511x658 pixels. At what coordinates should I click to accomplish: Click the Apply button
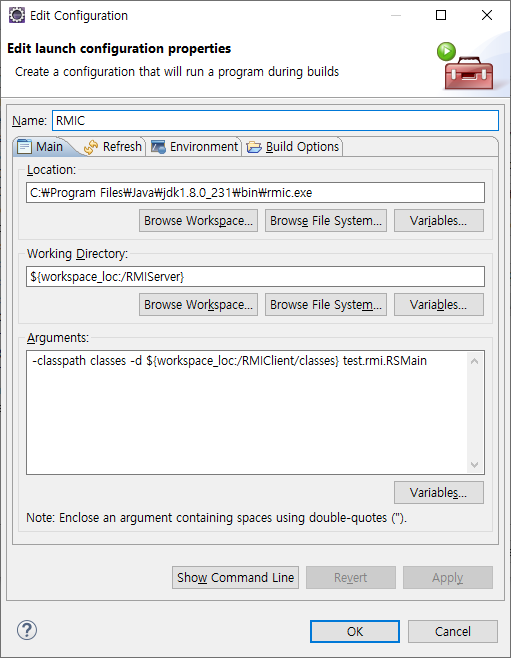click(x=448, y=578)
